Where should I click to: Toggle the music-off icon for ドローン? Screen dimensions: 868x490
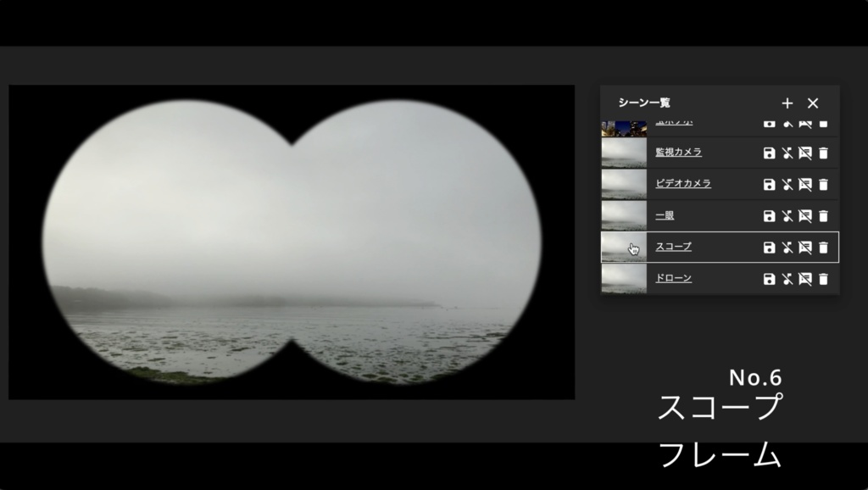pos(787,279)
